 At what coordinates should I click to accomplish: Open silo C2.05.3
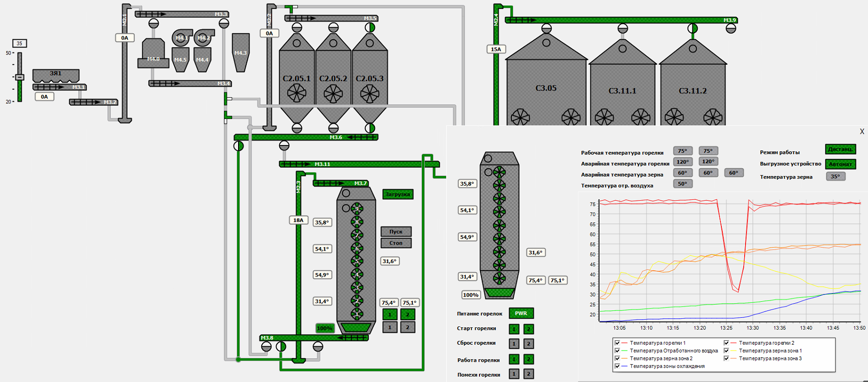(370, 77)
